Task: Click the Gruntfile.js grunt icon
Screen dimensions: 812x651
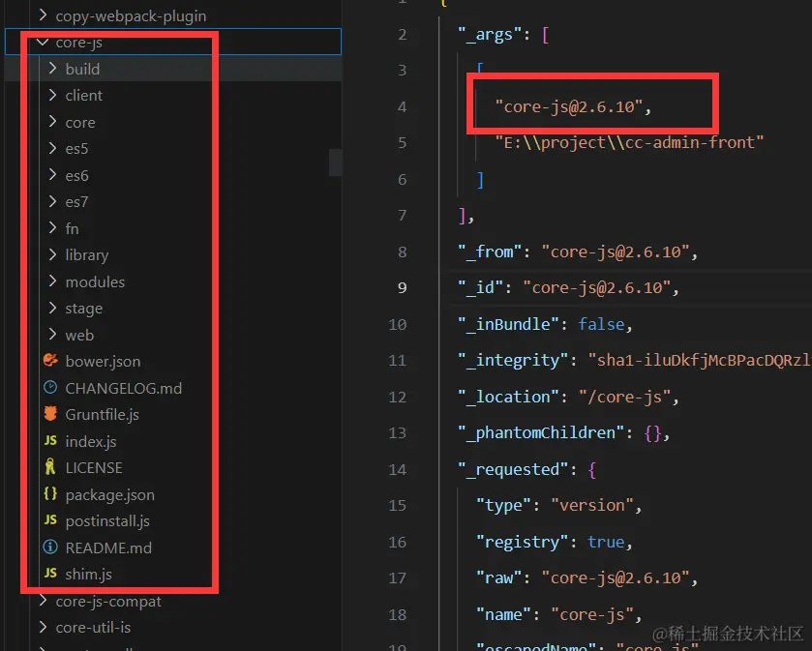Action: (50, 413)
